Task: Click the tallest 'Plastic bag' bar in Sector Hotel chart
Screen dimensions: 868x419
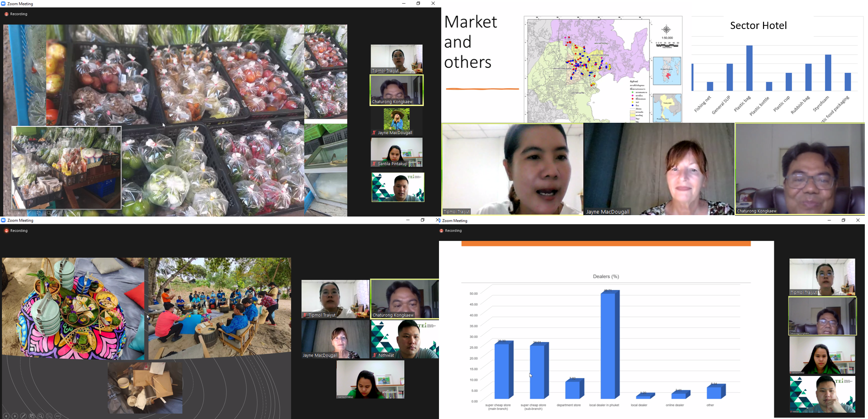Action: click(749, 68)
